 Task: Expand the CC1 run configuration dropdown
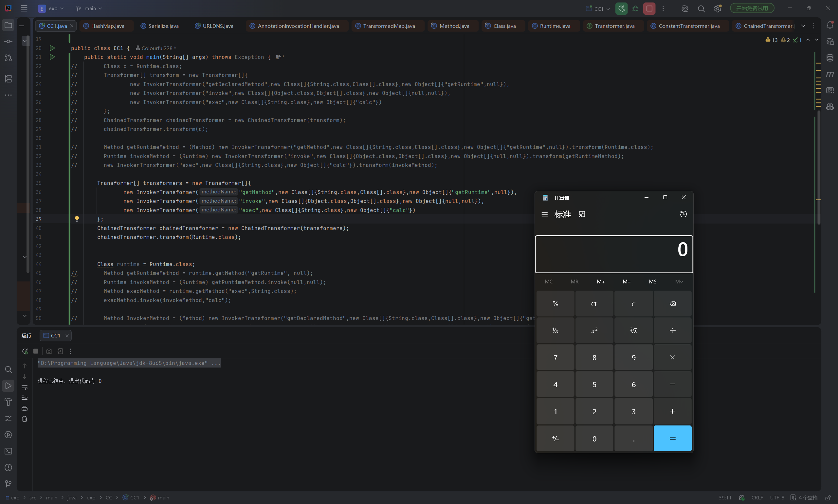coord(598,9)
